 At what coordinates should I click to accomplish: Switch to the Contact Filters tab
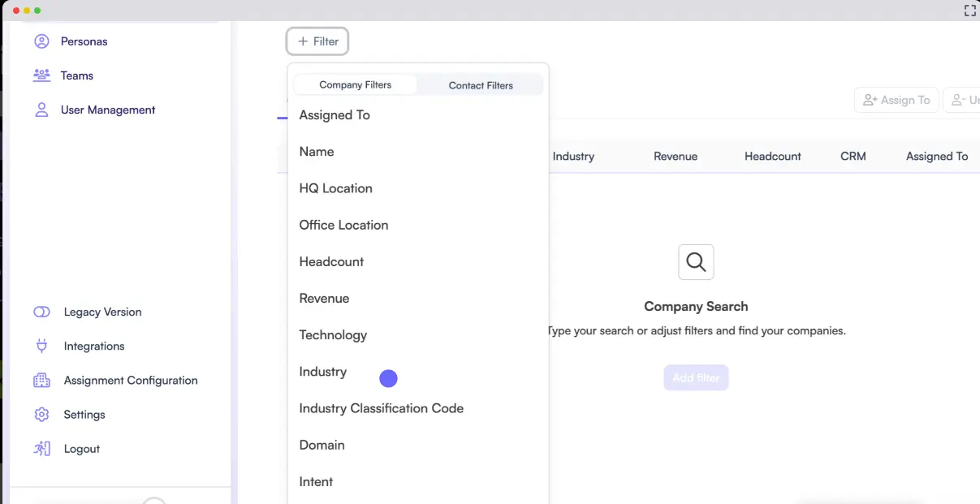click(x=480, y=84)
